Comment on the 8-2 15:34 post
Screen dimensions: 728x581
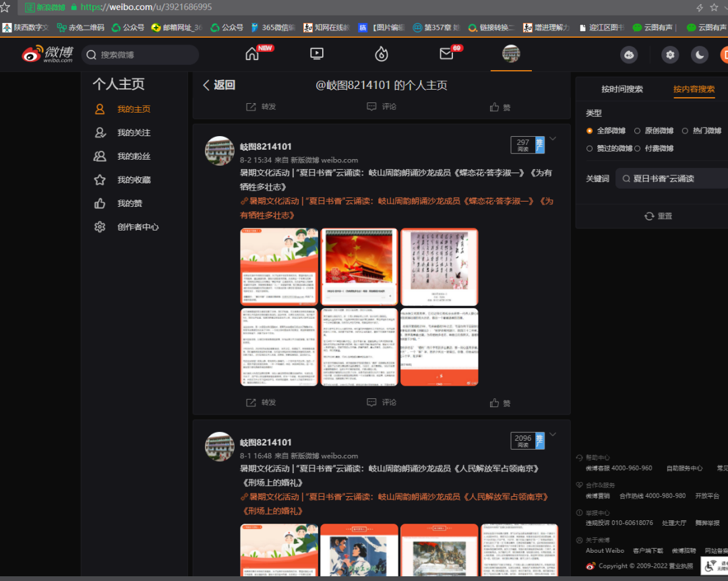pyautogui.click(x=381, y=402)
